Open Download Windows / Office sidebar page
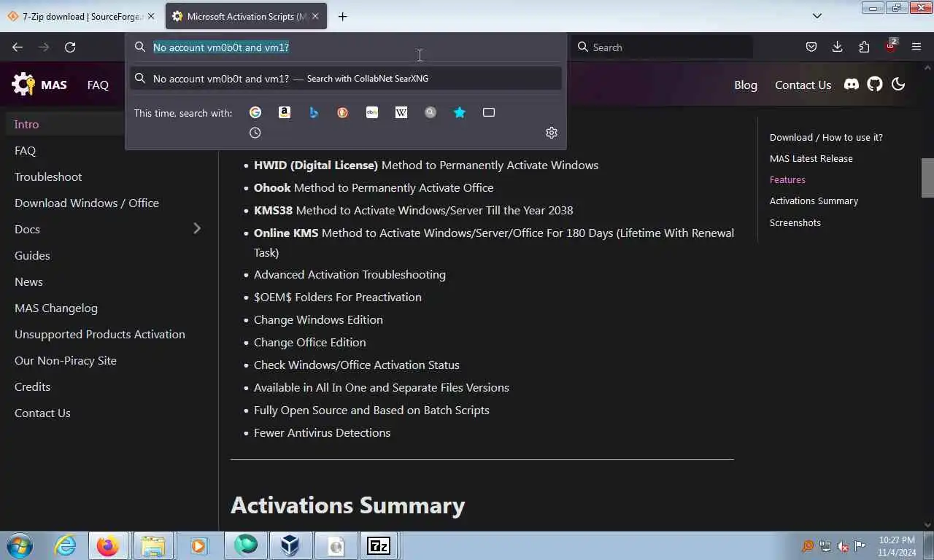 (x=87, y=203)
